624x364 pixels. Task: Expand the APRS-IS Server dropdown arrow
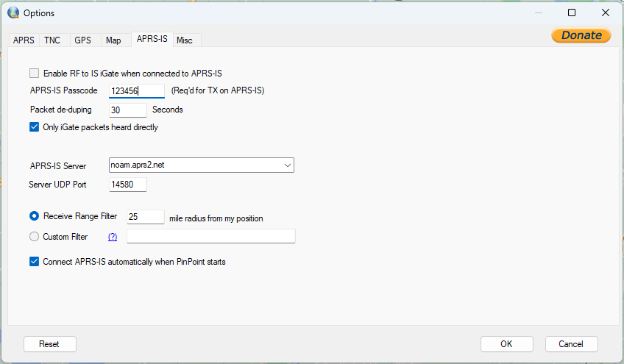point(287,165)
